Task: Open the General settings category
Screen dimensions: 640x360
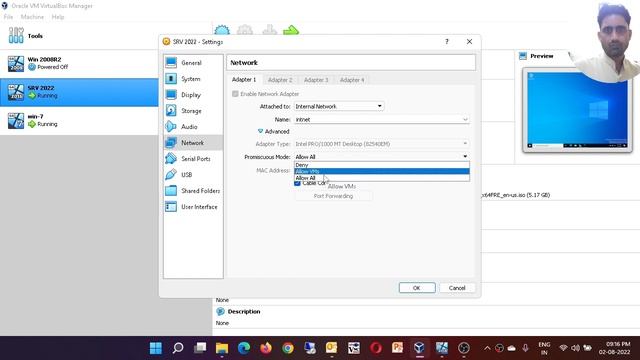Action: pos(193,63)
